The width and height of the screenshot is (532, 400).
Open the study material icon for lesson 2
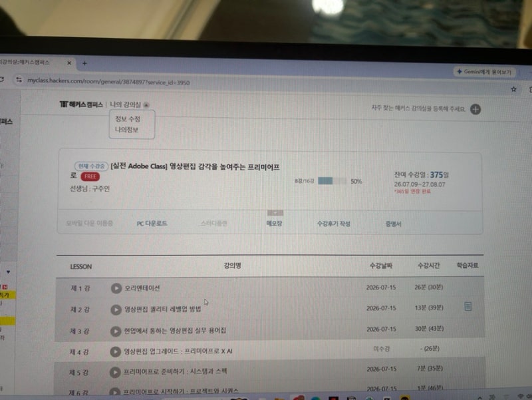(x=468, y=307)
